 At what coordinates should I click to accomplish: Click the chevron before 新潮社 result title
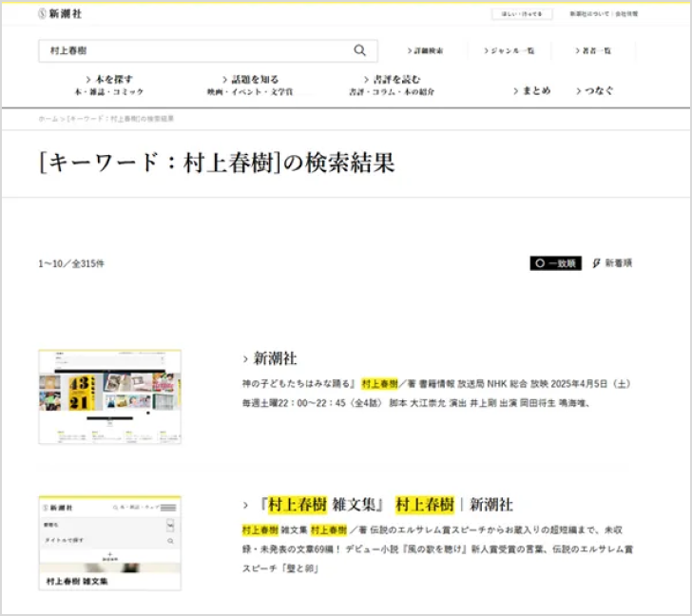[x=245, y=359]
